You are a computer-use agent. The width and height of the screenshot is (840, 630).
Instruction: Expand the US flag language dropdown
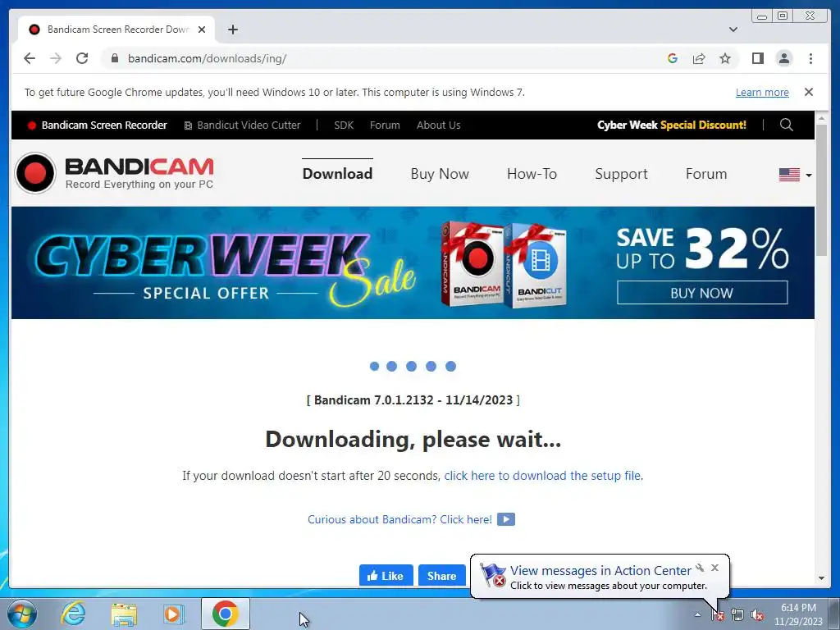point(795,175)
